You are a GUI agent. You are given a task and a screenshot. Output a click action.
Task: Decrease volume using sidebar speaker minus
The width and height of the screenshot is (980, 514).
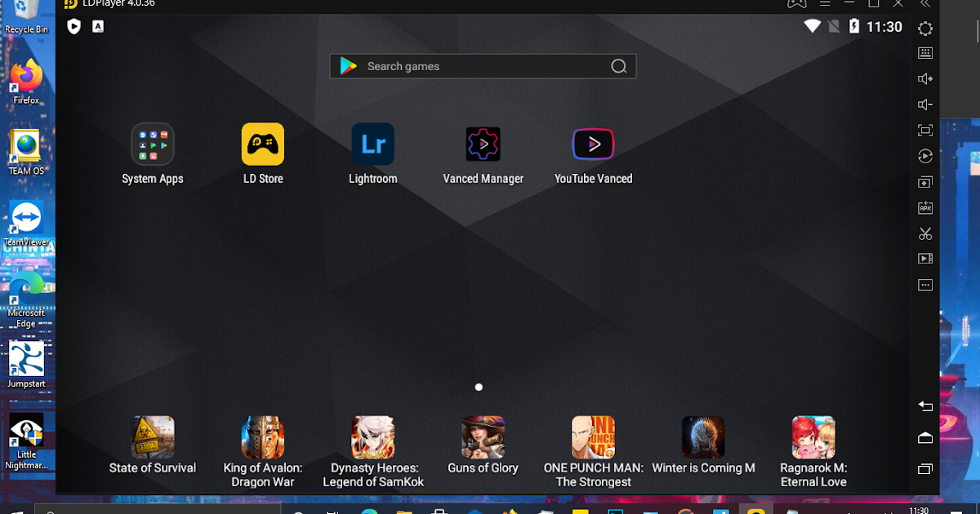point(925,104)
